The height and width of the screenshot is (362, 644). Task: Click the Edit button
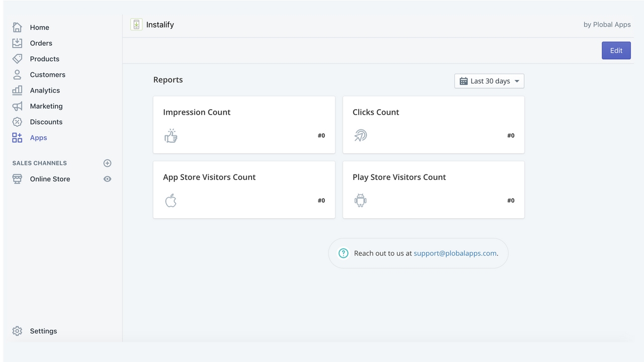point(616,50)
